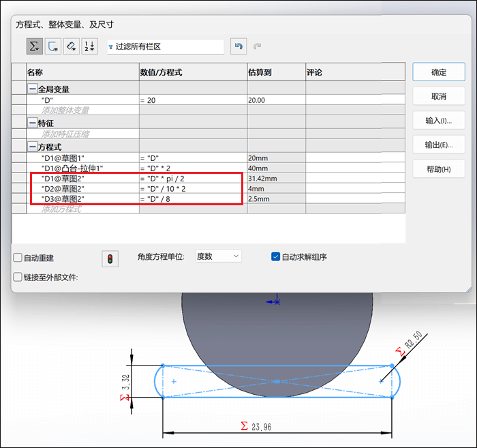Viewport: 477px width, 448px height.
Task: Click red Sigma beside 23.96 dimension
Action: (244, 425)
